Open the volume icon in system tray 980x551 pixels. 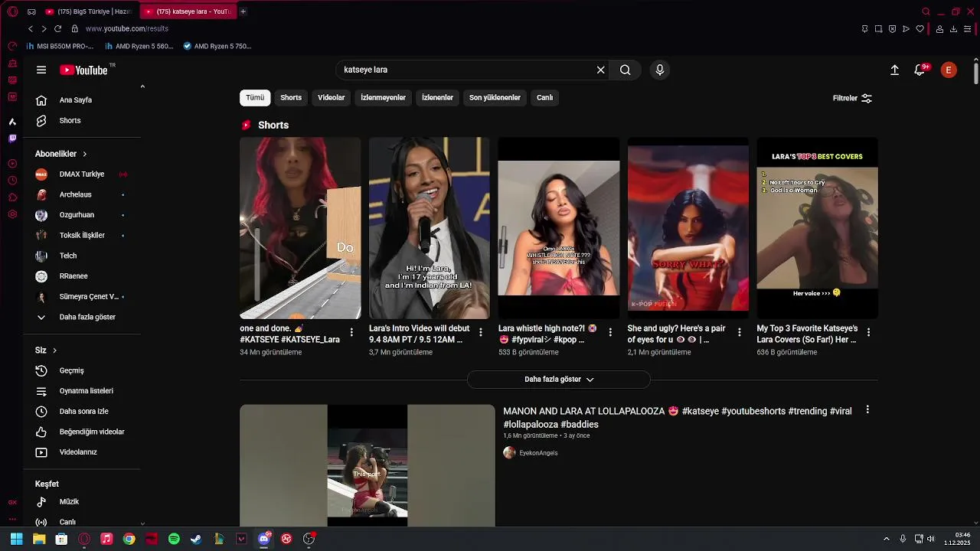[x=931, y=539]
